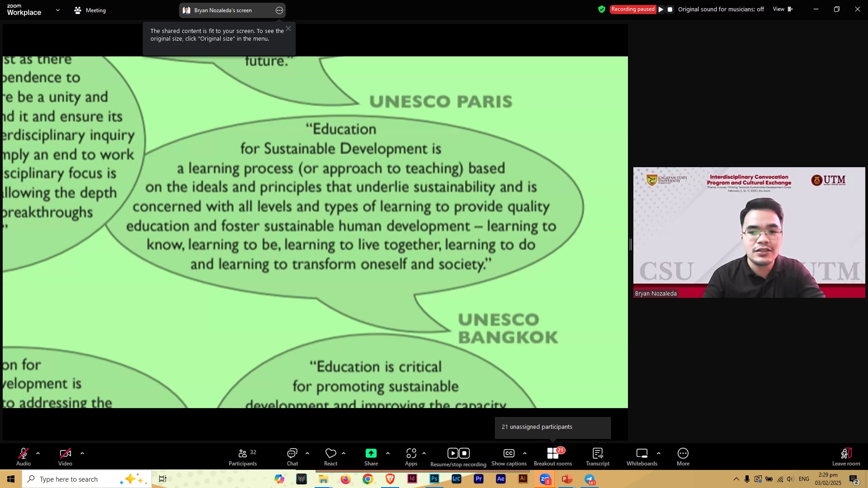868x488 pixels.
Task: Open the React emoji menu
Action: (x=330, y=457)
